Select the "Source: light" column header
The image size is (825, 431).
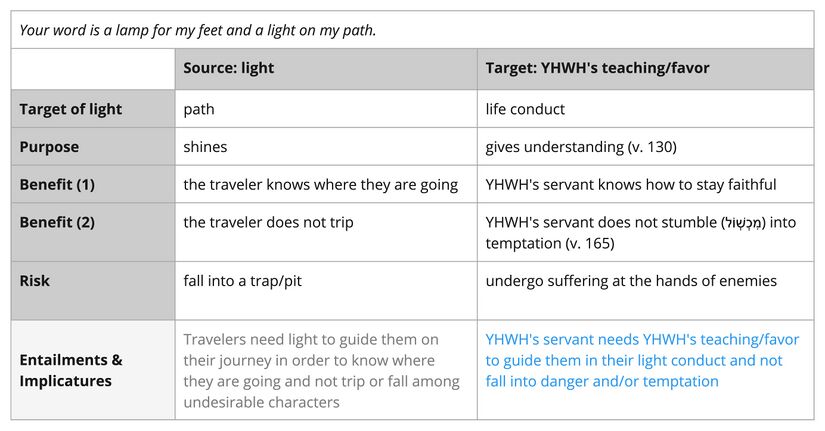tap(228, 69)
